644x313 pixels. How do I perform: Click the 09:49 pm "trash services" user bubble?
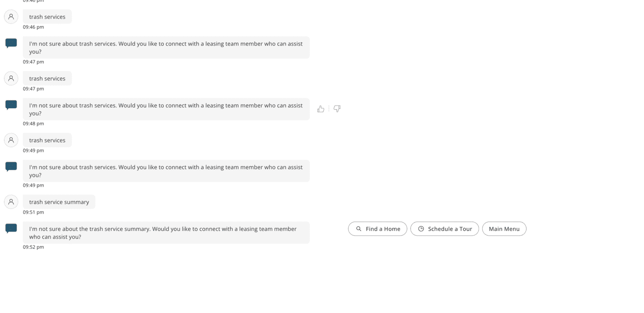pos(47,140)
